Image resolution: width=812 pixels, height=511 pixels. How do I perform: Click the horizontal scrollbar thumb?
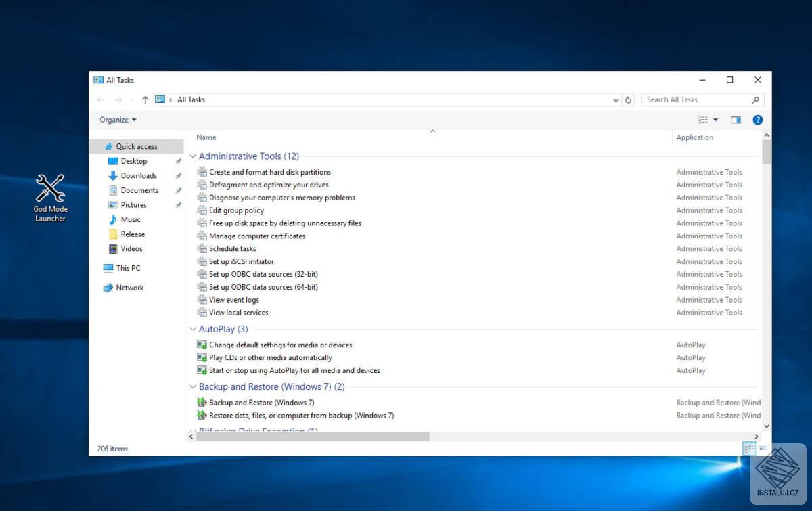coord(313,437)
